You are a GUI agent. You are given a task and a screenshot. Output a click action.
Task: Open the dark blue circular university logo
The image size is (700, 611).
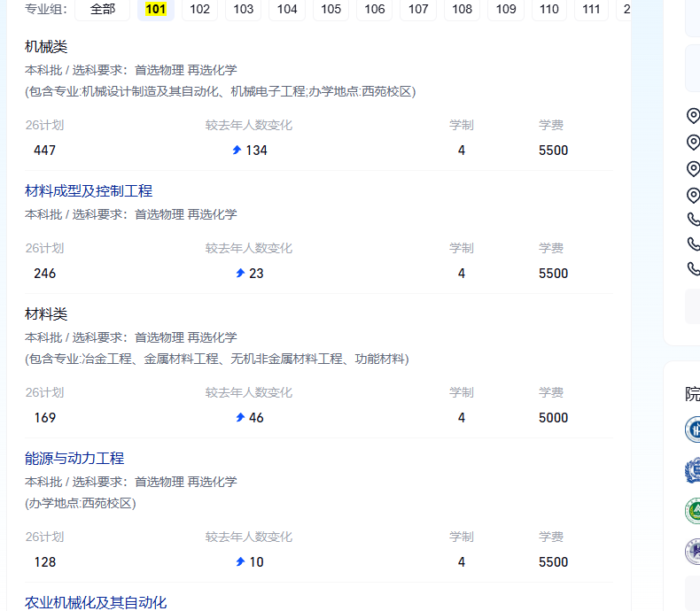tap(692, 429)
